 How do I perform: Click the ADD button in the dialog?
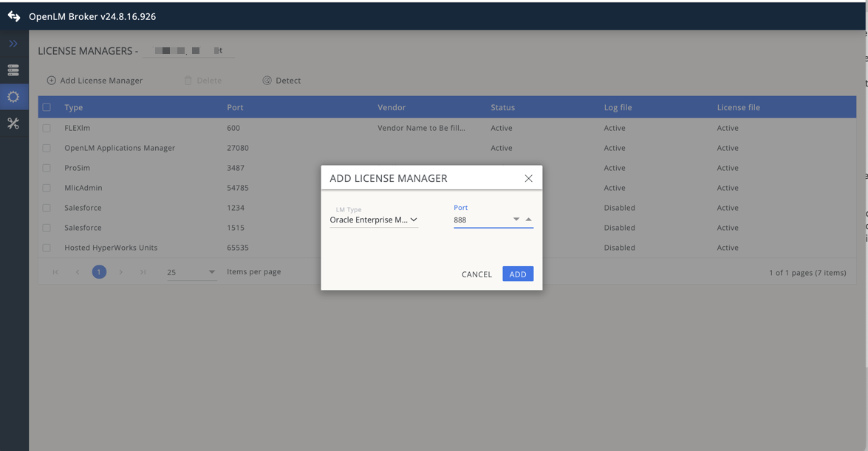click(518, 274)
